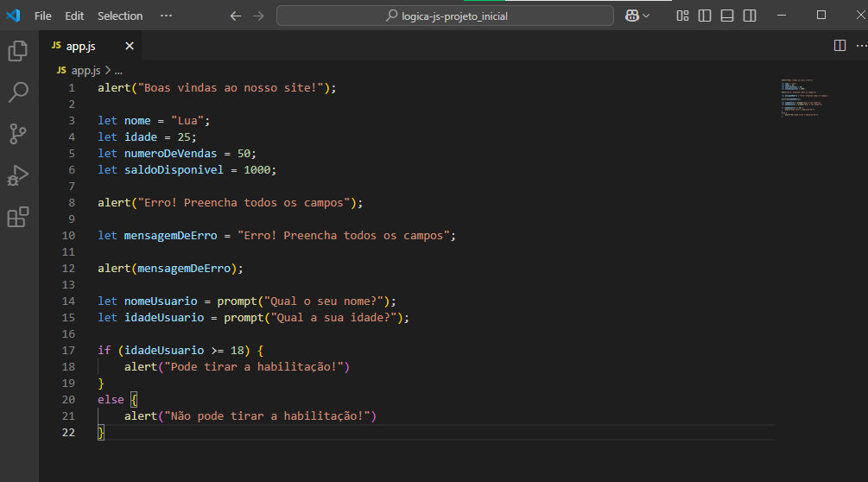Toggle the primary side bar

pyautogui.click(x=705, y=16)
